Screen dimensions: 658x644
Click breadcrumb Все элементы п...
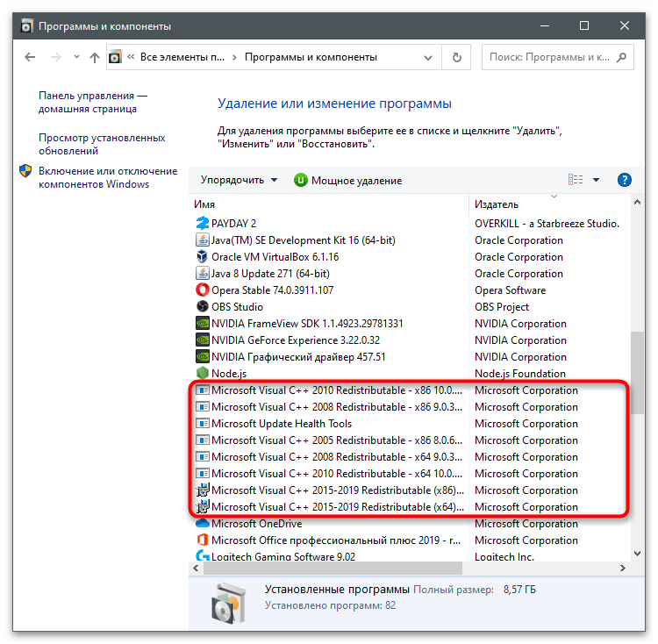182,57
